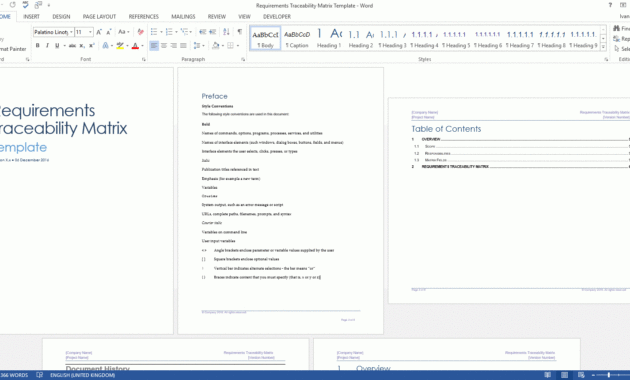Click the Sort A-Z icon

pyautogui.click(x=226, y=32)
